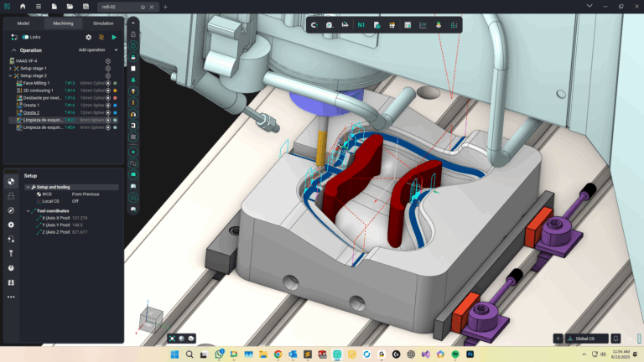Screen dimensions: 644x362
Task: Toggle visibility circle for Cresta 1 operation
Action: pyautogui.click(x=108, y=105)
